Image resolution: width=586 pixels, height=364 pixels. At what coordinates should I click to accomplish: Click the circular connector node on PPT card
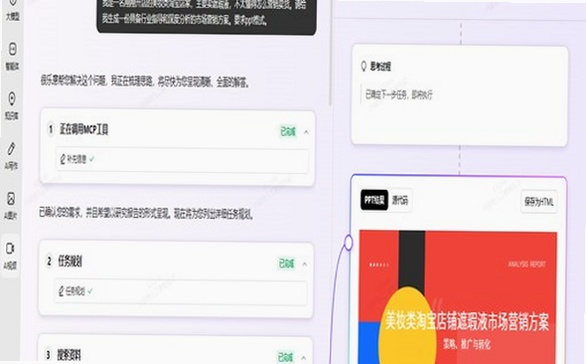(x=348, y=243)
